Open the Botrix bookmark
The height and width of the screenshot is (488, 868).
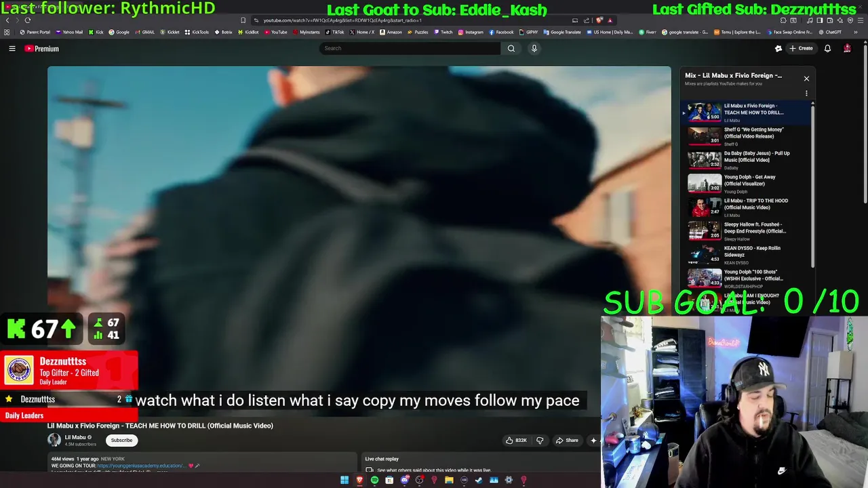pos(223,32)
